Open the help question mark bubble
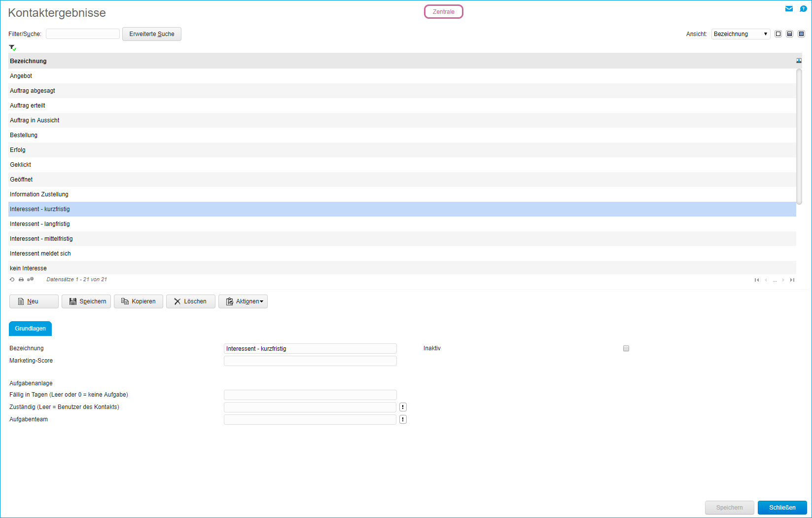The height and width of the screenshot is (518, 812). [x=803, y=8]
